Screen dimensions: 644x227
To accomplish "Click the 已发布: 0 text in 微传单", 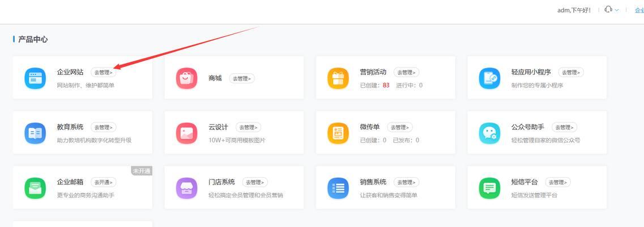I will point(406,140).
